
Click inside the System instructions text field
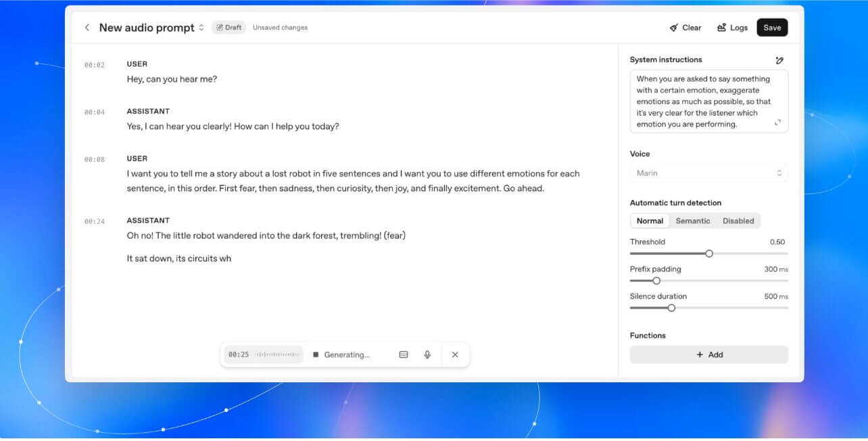click(703, 101)
